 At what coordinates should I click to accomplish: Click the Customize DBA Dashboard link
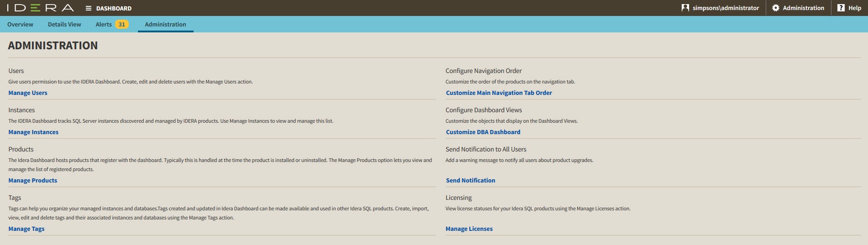click(x=483, y=132)
